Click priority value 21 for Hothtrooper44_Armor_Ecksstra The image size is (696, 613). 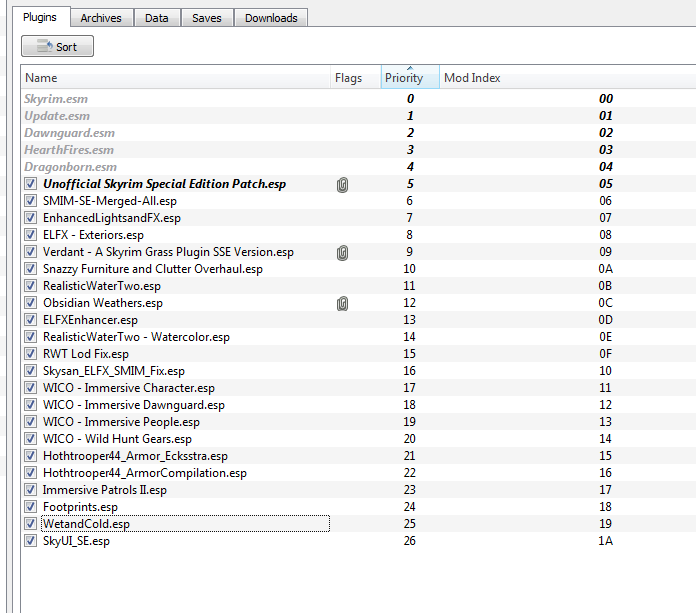[410, 456]
